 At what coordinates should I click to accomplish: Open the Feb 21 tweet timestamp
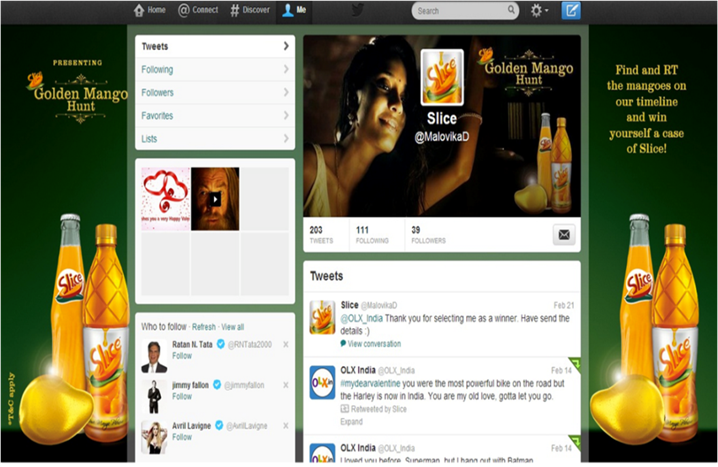point(564,305)
